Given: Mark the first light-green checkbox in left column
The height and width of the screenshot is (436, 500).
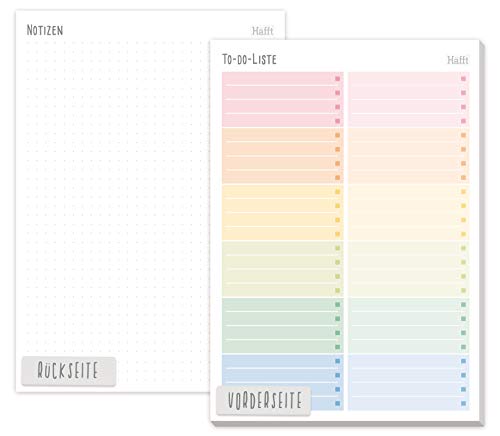Looking at the screenshot, I should [338, 248].
